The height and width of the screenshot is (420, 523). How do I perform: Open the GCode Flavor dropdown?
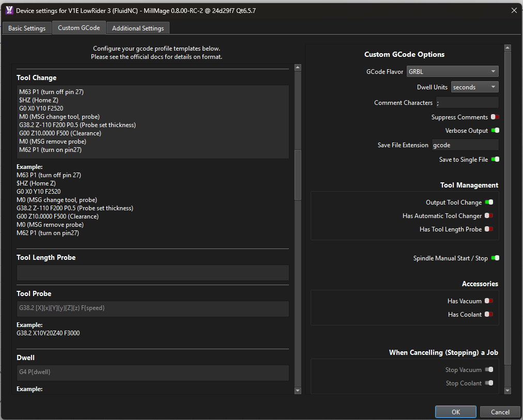452,72
